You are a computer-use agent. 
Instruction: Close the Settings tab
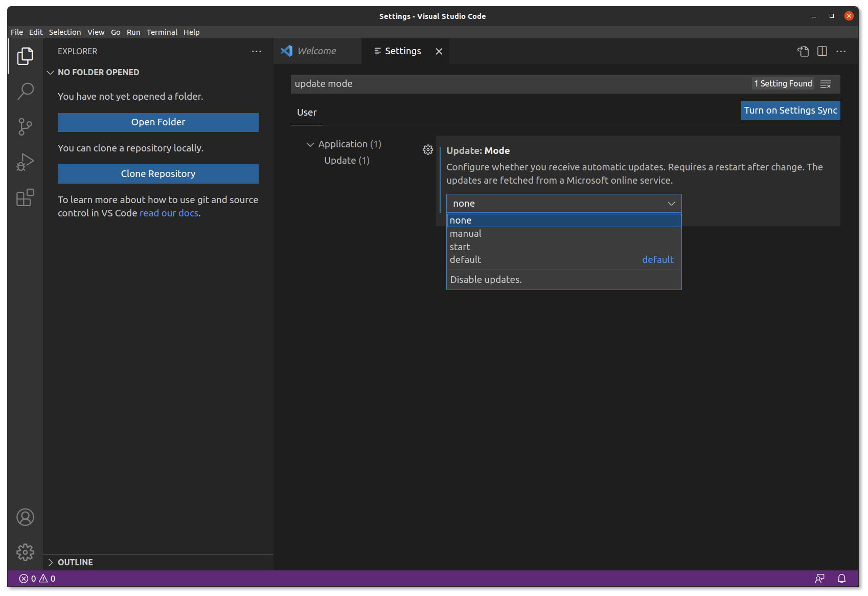point(439,51)
